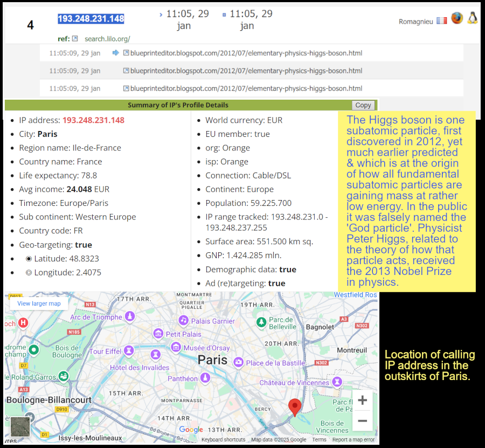The height and width of the screenshot is (448, 485).
Task: Click the Montreuil label on the map
Action: click(x=352, y=350)
